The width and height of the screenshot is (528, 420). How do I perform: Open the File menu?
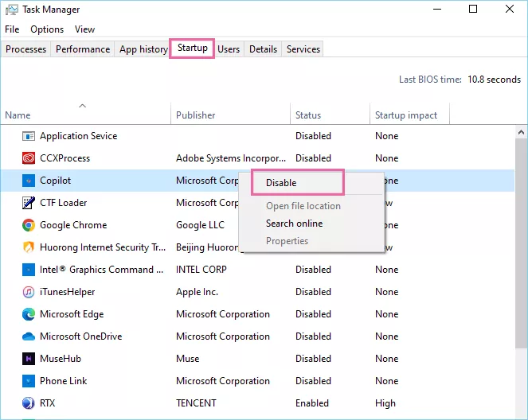12,29
